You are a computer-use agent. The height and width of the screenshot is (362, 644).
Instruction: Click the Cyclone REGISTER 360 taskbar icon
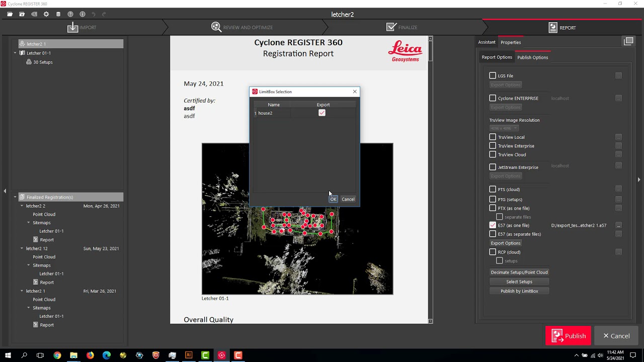[x=221, y=355]
